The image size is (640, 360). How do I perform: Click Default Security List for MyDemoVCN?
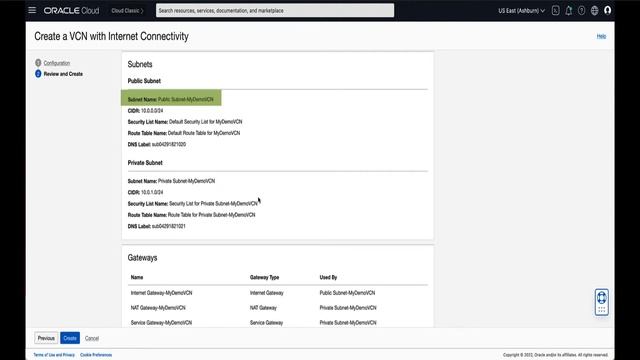[x=206, y=122]
